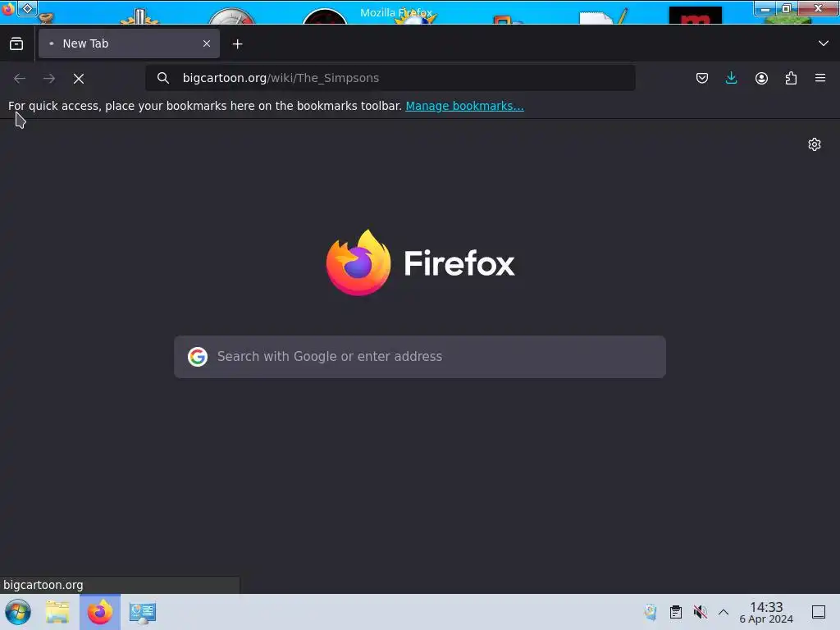
Task: Open the clipboard tray icon
Action: point(676,612)
